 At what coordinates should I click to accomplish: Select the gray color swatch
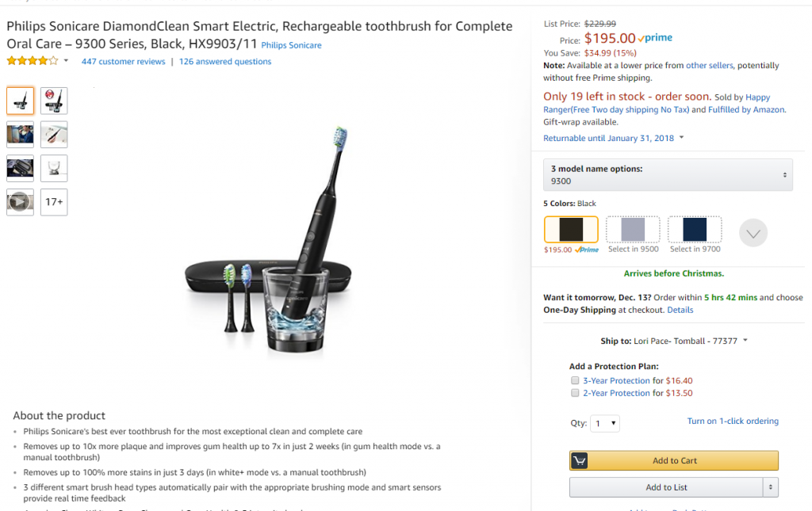coord(633,230)
